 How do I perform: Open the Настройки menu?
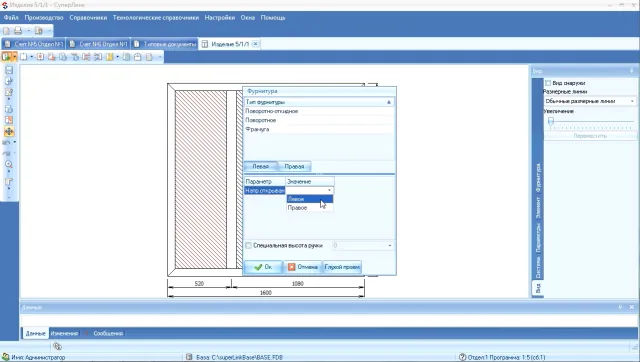220,18
